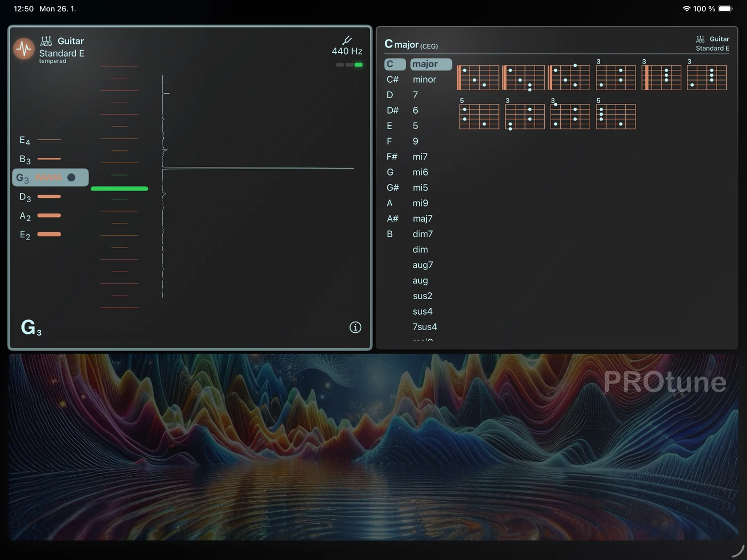Open Guitar Standard E selector in chord panel
The width and height of the screenshot is (747, 560).
tap(713, 43)
